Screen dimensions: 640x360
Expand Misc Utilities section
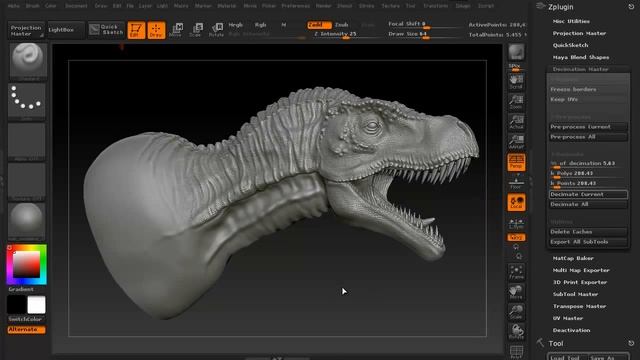571,21
